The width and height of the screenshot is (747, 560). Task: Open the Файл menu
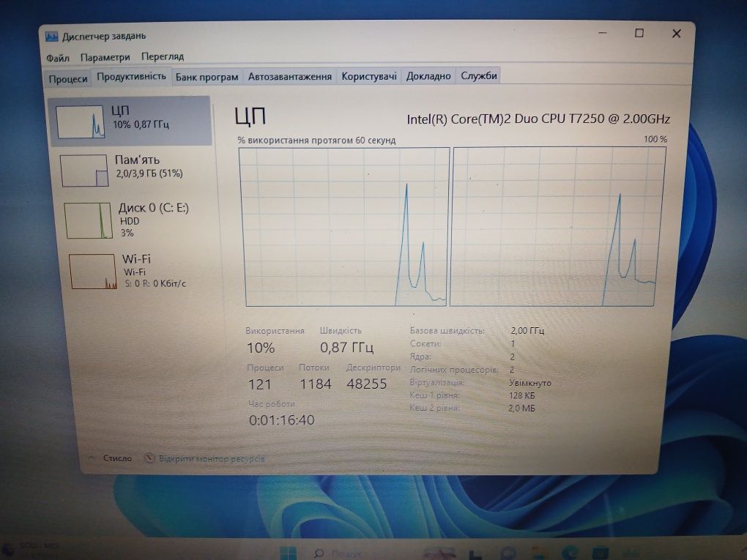click(58, 58)
